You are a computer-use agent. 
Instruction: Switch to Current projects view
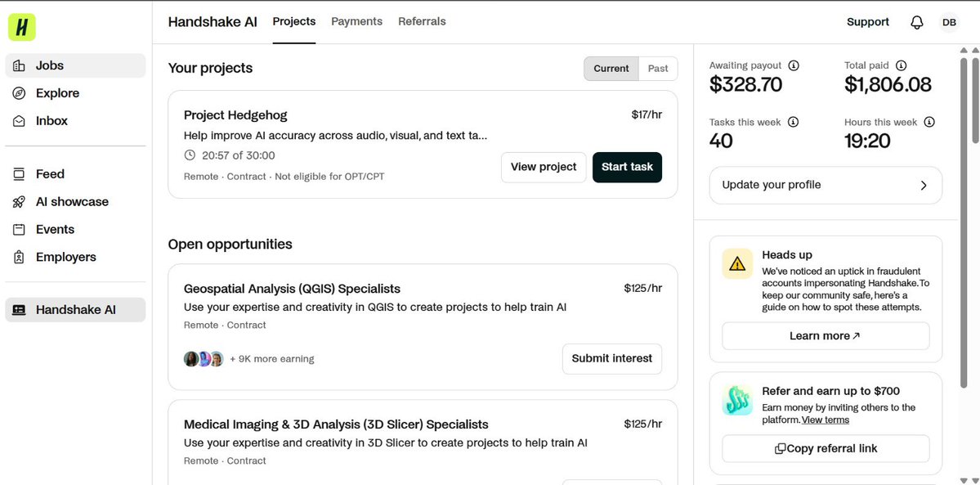pos(611,69)
